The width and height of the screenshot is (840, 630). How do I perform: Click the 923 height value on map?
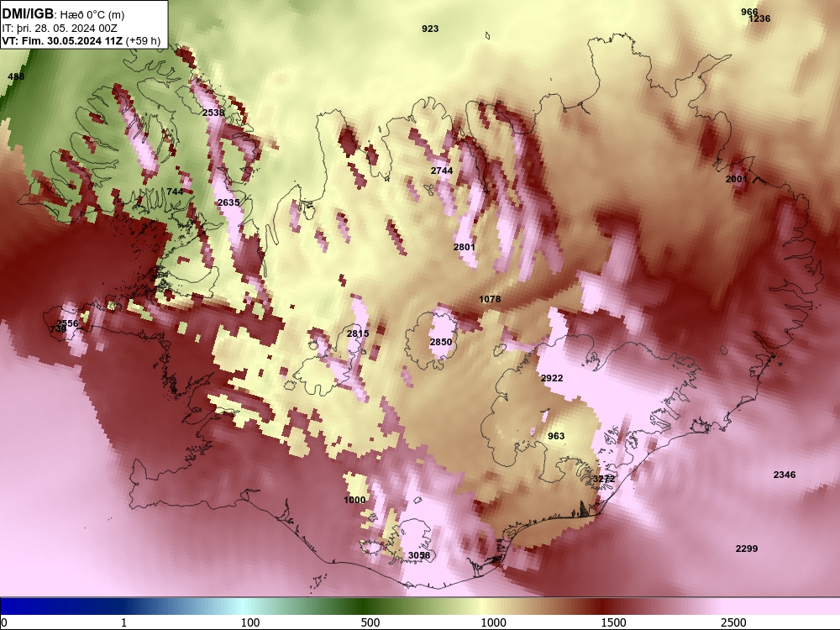pos(430,29)
